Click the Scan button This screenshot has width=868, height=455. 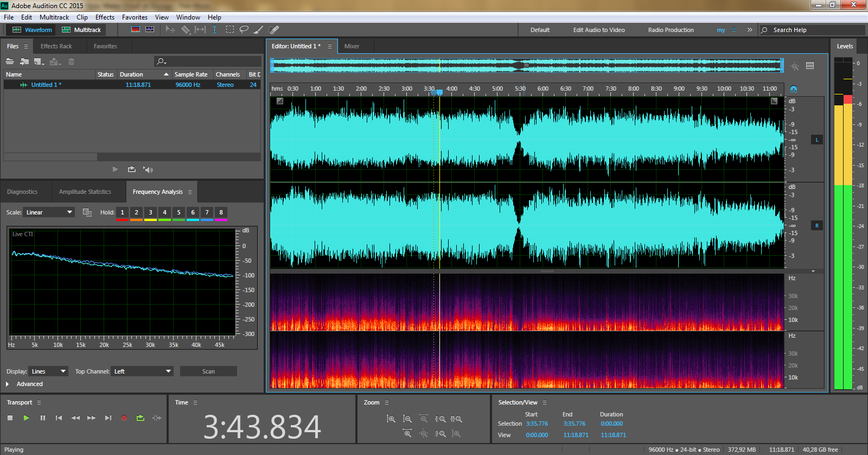pyautogui.click(x=208, y=371)
